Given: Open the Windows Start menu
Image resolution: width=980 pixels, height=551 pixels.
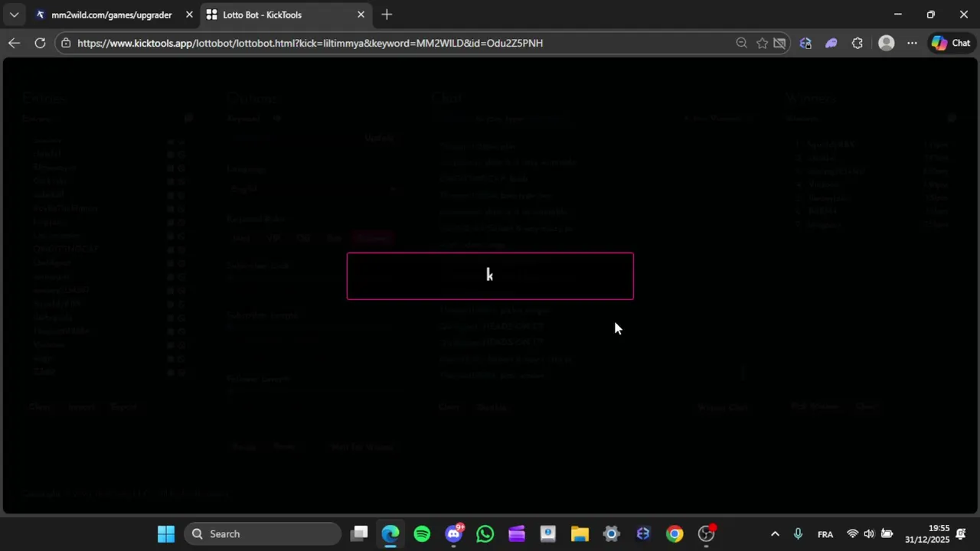Looking at the screenshot, I should tap(166, 533).
